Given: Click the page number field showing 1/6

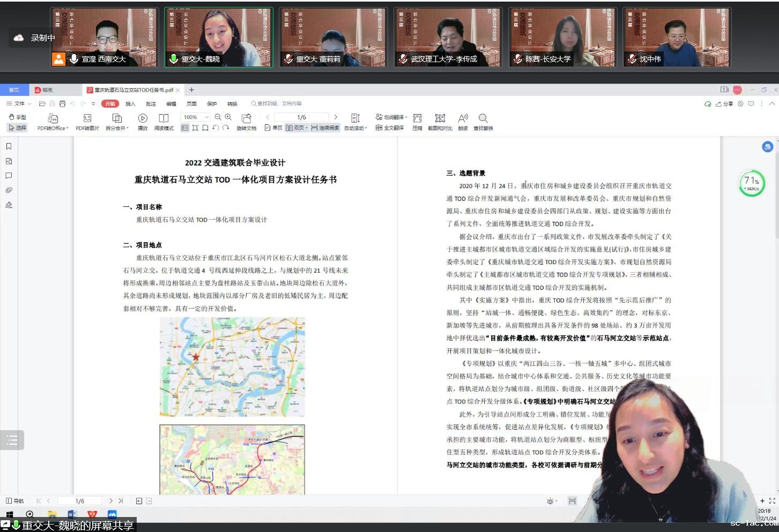Looking at the screenshot, I should tap(301, 117).
